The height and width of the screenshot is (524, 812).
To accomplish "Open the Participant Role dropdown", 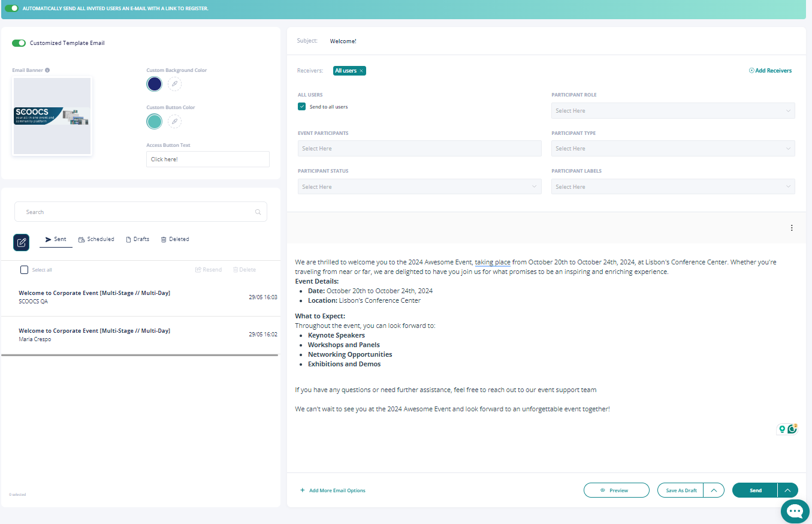I will tap(672, 111).
